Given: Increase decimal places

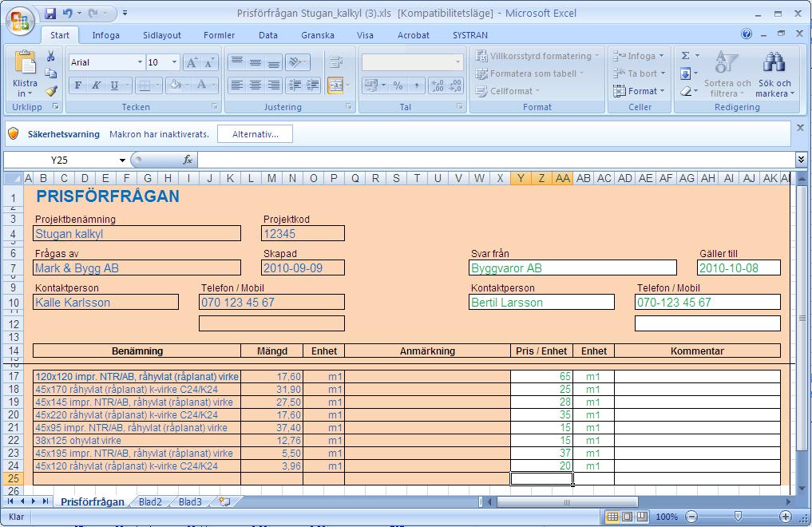Looking at the screenshot, I should click(437, 85).
